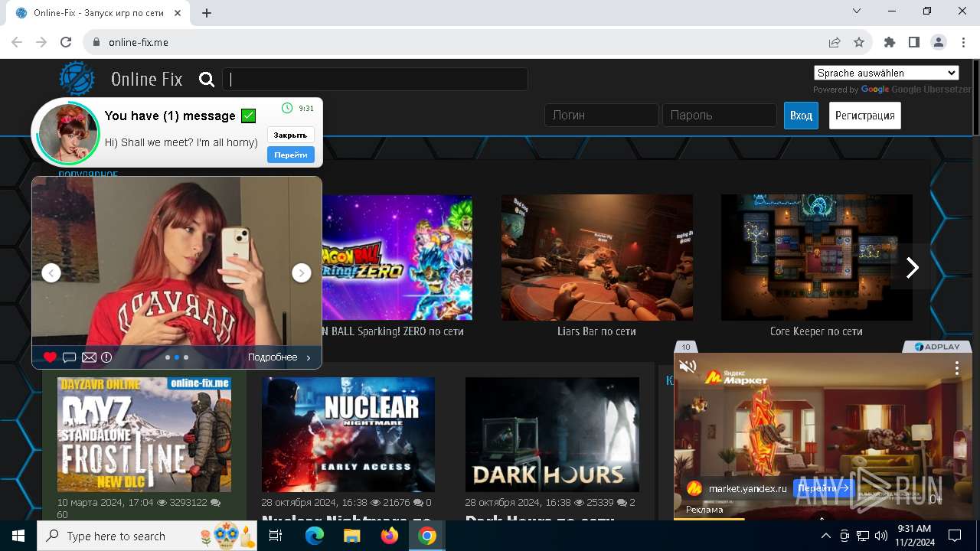Click the Регистрация button
The width and height of the screenshot is (980, 551).
[865, 116]
